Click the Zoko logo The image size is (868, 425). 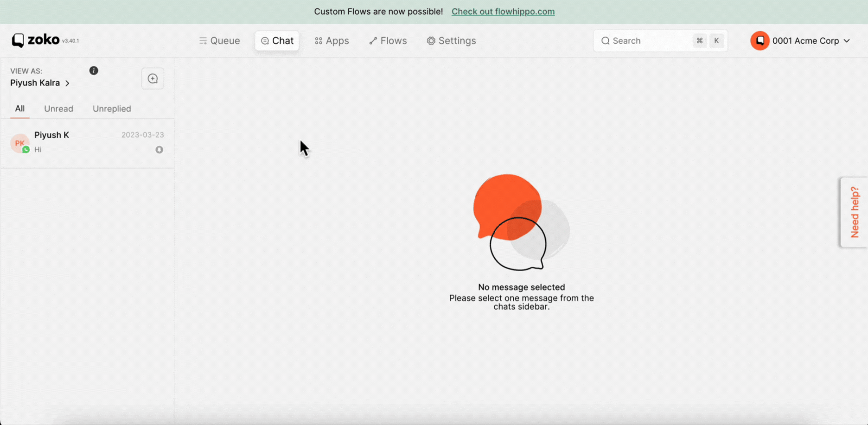coord(36,40)
